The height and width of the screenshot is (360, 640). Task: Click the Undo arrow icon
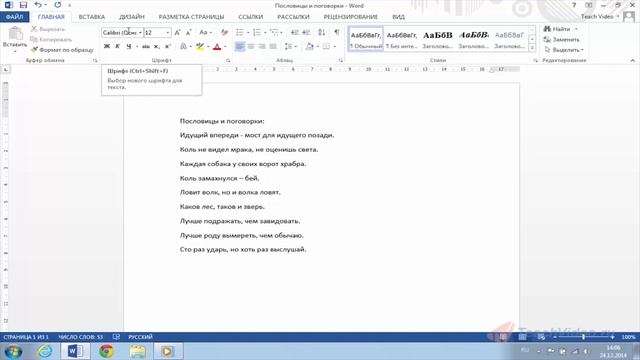38,5
